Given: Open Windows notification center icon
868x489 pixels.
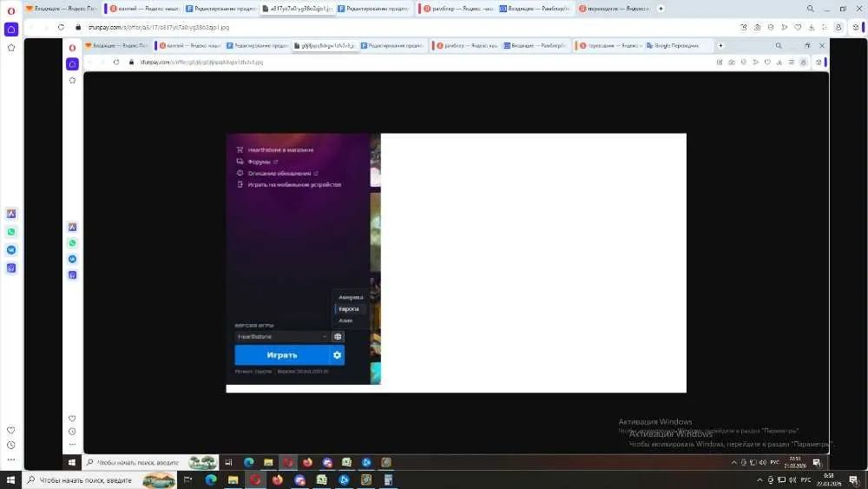Looking at the screenshot, I should click(x=853, y=480).
